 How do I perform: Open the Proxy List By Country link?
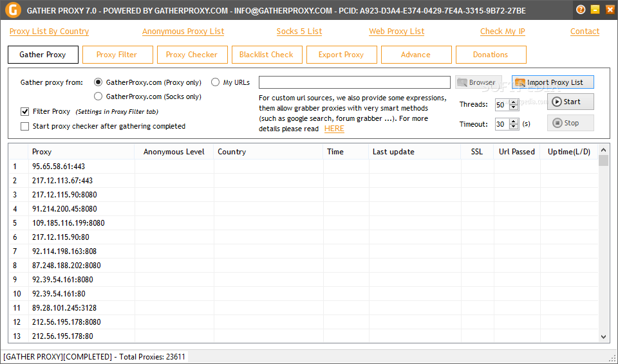49,31
